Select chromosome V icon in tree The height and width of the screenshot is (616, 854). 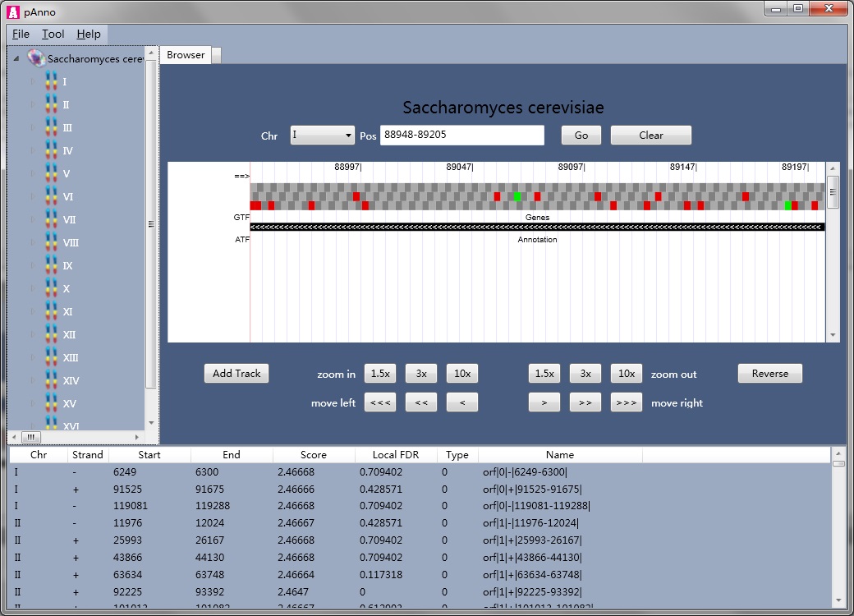pyautogui.click(x=51, y=173)
